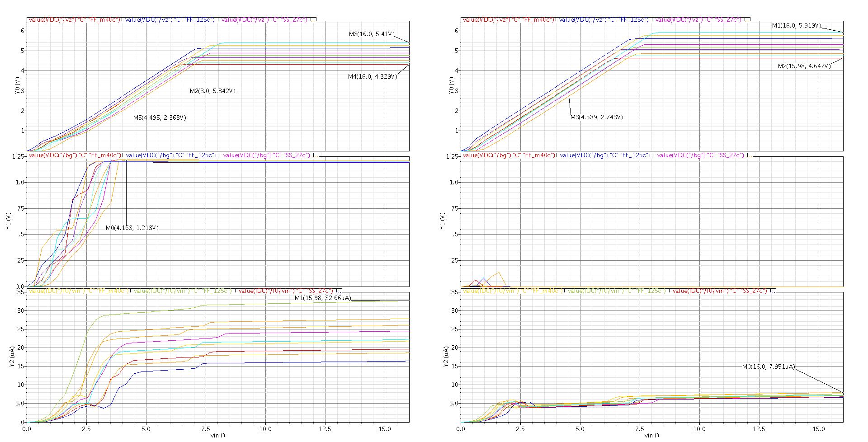Click red /I0/vin SS_27c legend in right graph
Viewport: 868px width, 442px height.
tap(720, 291)
